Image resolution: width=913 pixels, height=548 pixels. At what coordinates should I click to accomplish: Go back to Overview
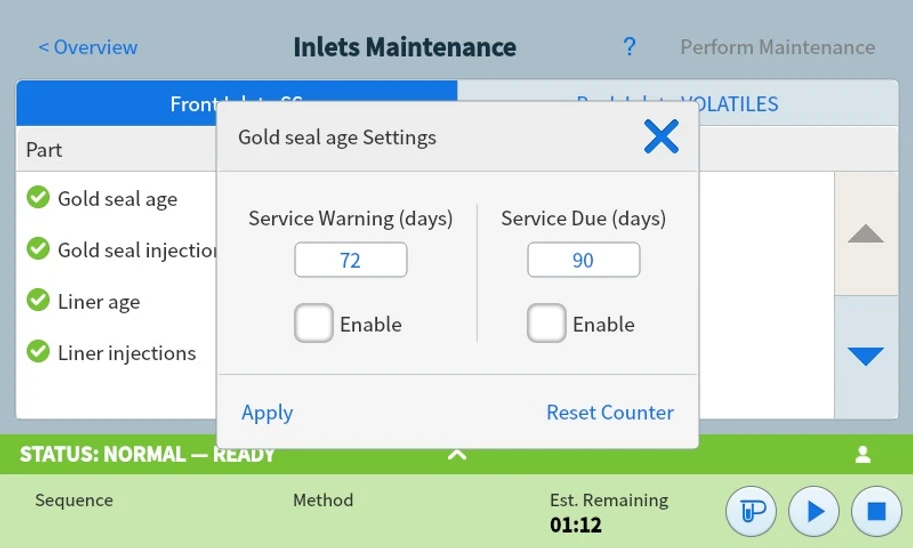point(88,47)
